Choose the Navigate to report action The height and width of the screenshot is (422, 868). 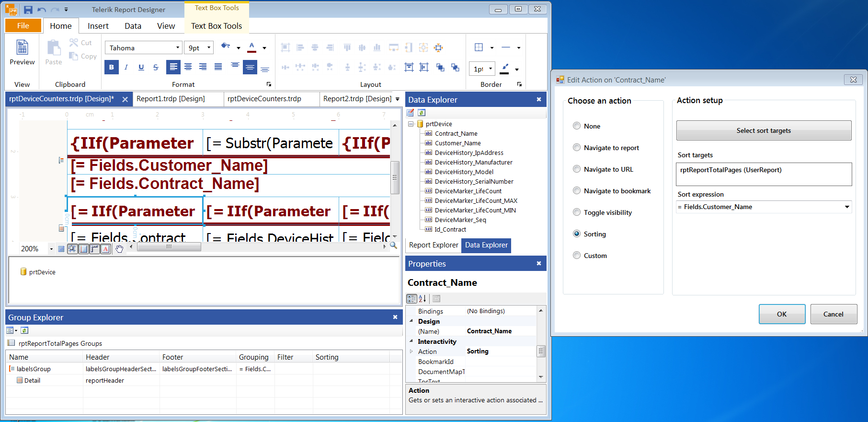point(577,148)
